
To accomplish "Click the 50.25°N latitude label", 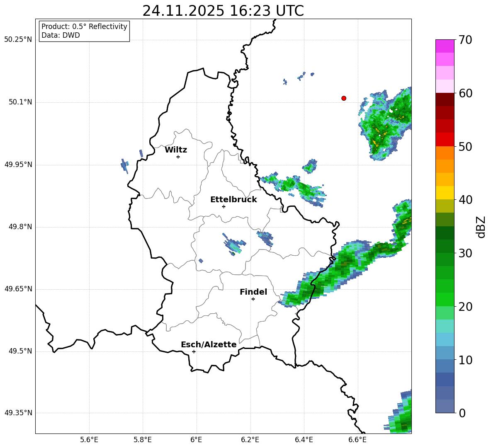I will 18,40.
